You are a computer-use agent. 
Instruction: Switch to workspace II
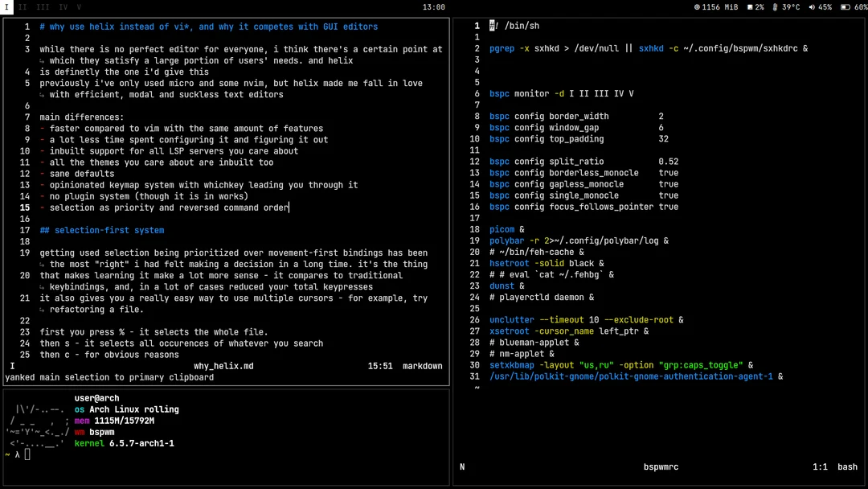pyautogui.click(x=23, y=7)
